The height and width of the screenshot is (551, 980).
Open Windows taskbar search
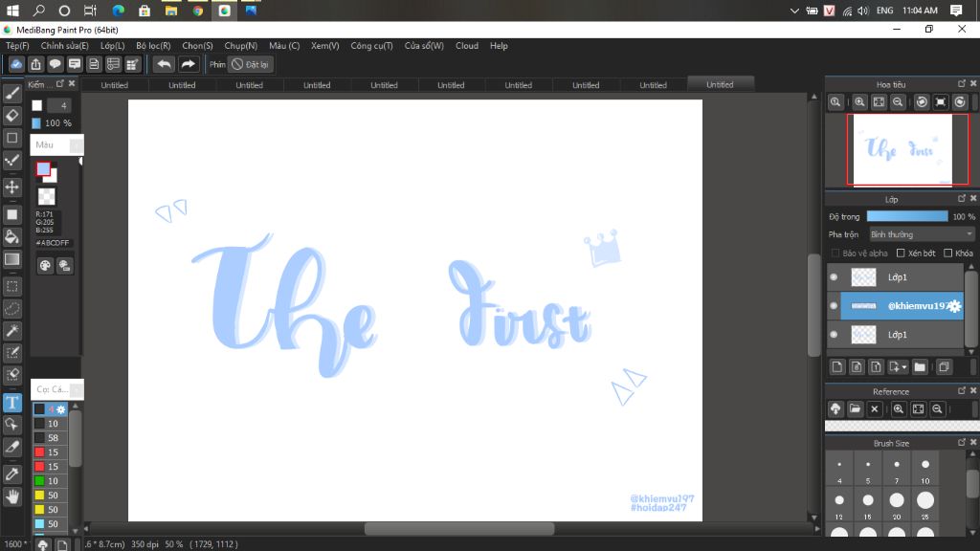point(38,11)
